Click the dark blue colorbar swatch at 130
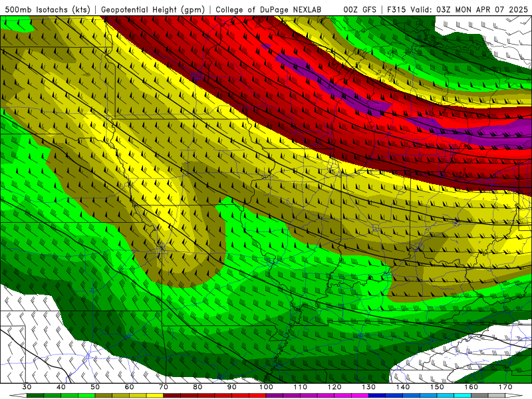Image resolution: width=532 pixels, height=399 pixels. click(x=377, y=396)
